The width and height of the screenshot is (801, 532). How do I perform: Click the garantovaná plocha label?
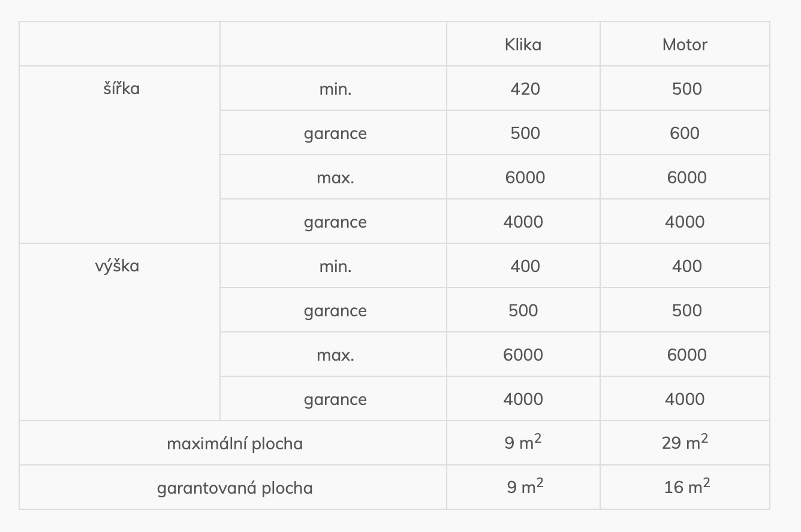(235, 488)
